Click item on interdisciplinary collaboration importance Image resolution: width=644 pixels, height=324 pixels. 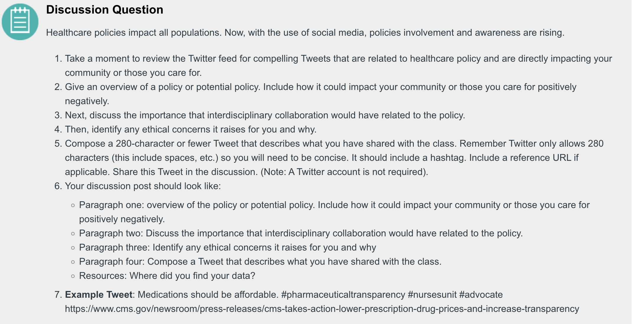click(265, 115)
